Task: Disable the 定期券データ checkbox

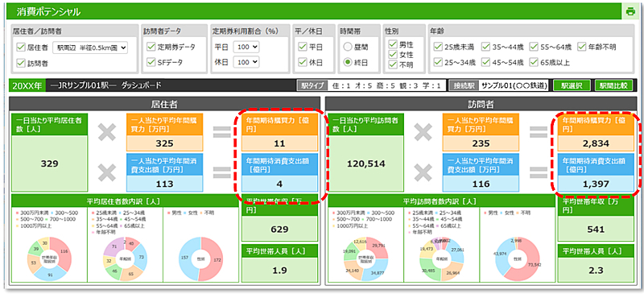Action: [x=151, y=47]
